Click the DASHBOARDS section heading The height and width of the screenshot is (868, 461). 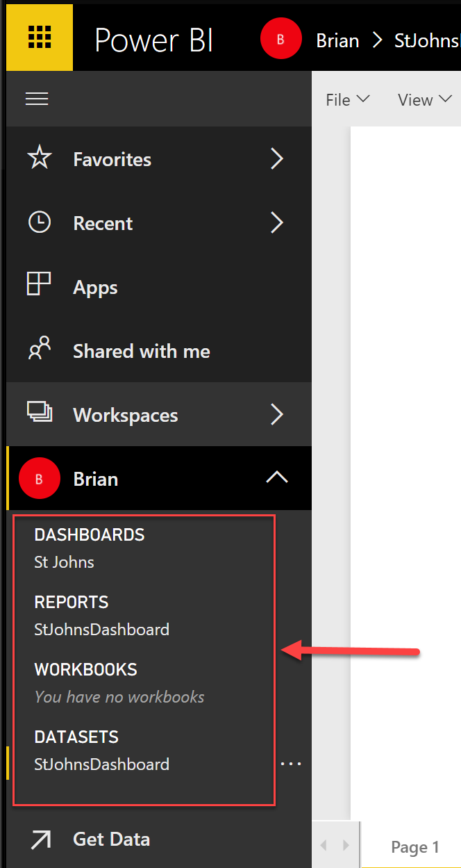pyautogui.click(x=90, y=534)
